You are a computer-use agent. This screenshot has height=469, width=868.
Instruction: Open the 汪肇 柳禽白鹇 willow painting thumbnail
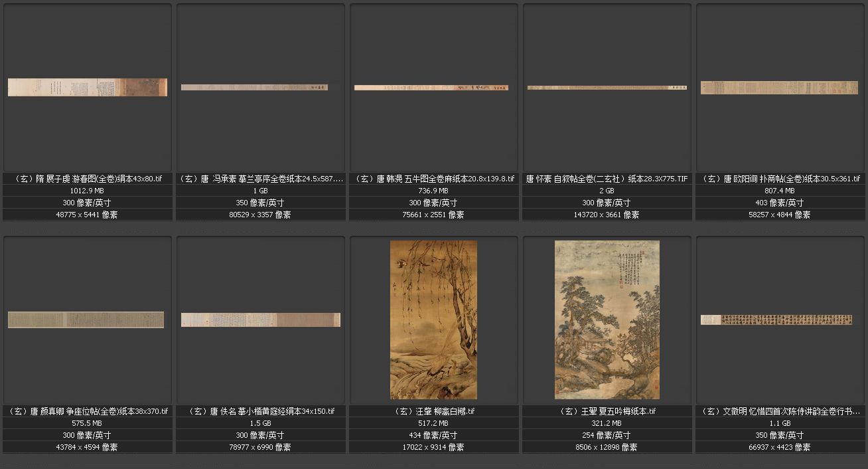[433, 320]
